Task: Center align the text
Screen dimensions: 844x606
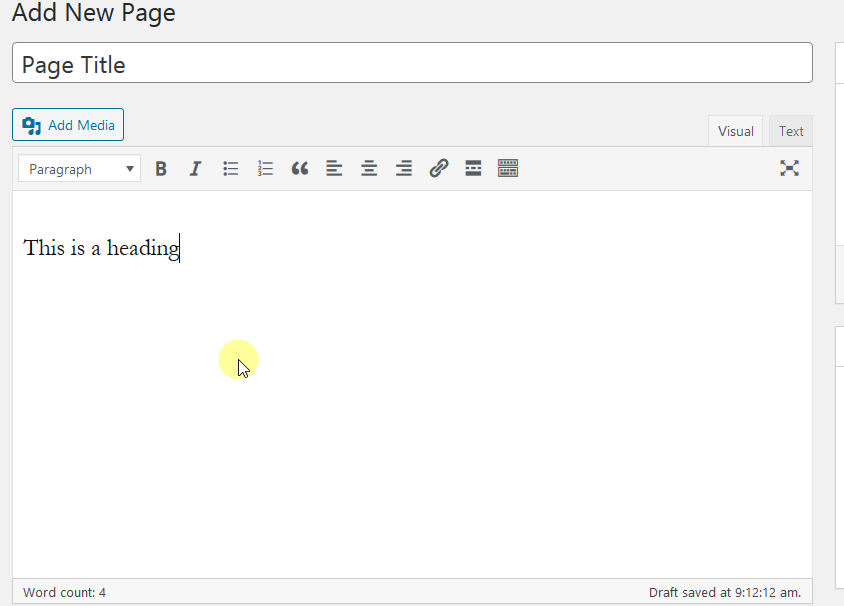Action: tap(369, 169)
